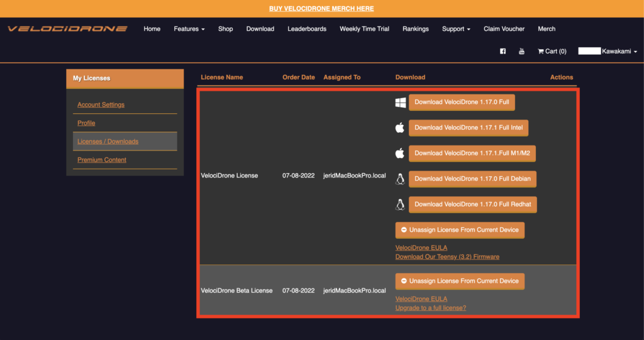This screenshot has width=644, height=340.
Task: Select Licenses / Downloads in sidebar
Action: click(108, 142)
